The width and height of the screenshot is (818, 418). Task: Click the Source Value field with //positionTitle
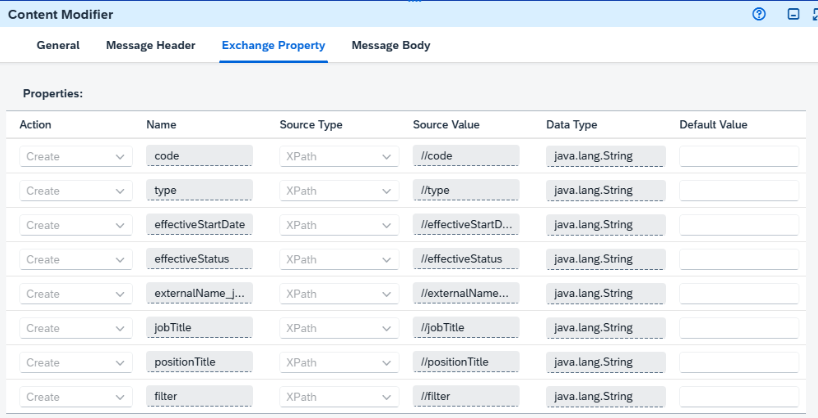click(466, 362)
